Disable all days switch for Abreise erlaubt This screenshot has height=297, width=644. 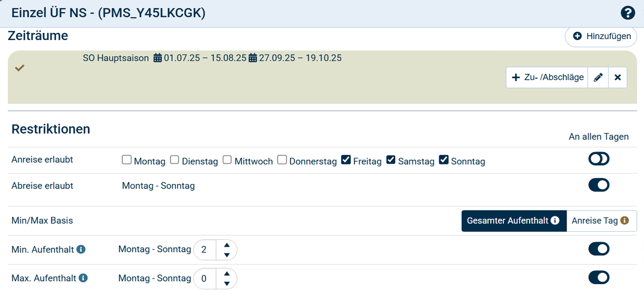pyautogui.click(x=598, y=185)
